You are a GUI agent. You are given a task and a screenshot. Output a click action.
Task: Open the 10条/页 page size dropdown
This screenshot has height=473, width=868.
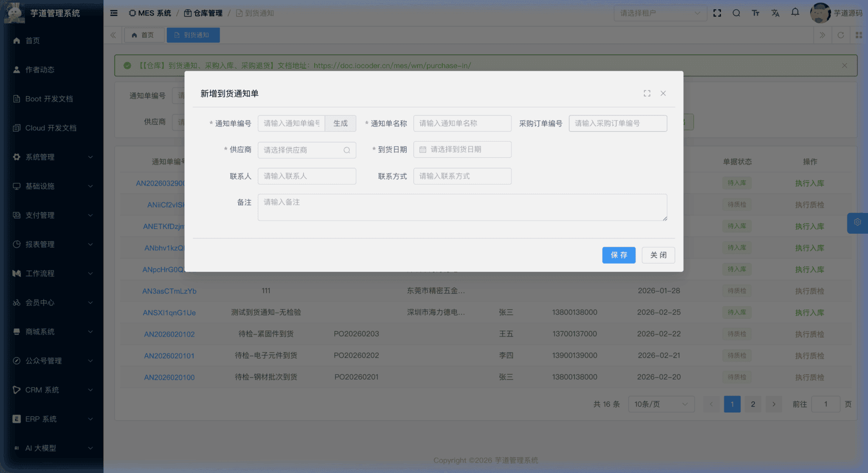[x=661, y=404]
